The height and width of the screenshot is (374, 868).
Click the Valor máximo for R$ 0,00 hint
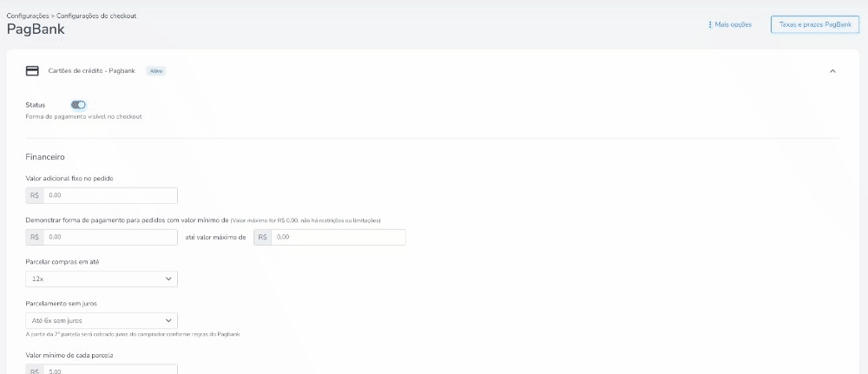(305, 220)
